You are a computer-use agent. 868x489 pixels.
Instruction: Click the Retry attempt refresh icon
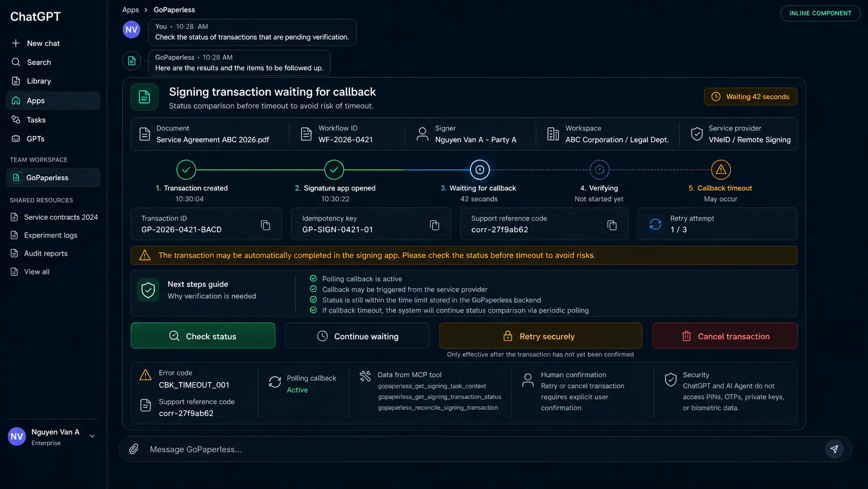[x=656, y=224]
